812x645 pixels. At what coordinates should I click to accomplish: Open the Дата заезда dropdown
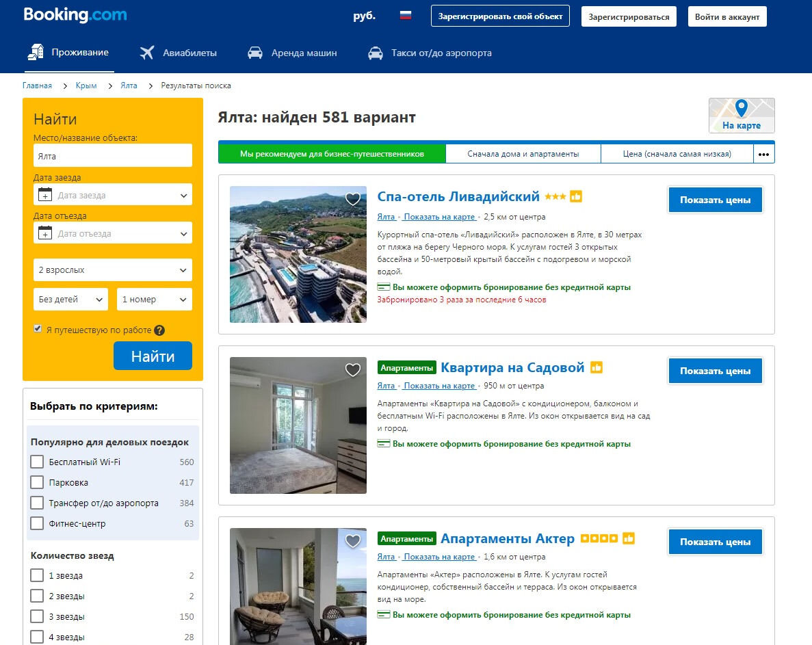(113, 195)
